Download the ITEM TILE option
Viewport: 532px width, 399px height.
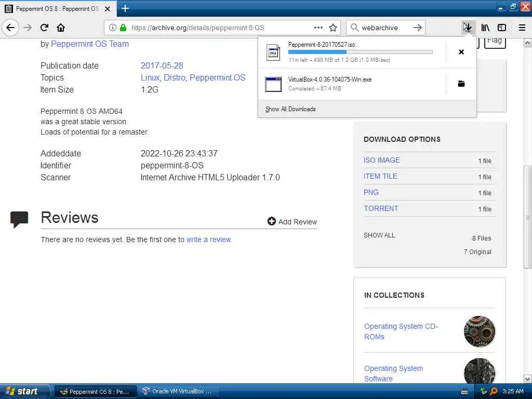[x=380, y=176]
